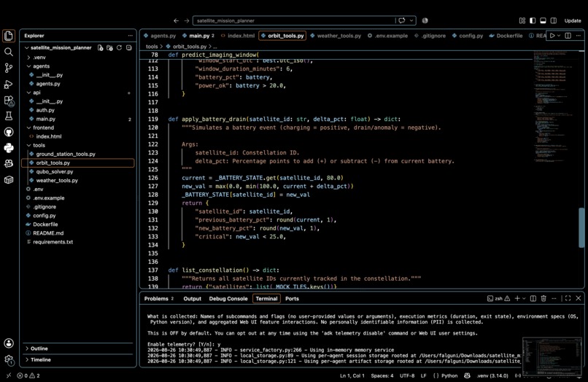This screenshot has width=588, height=382.
Task: Click the satellite_mission_planner command center search box
Action: (x=294, y=20)
